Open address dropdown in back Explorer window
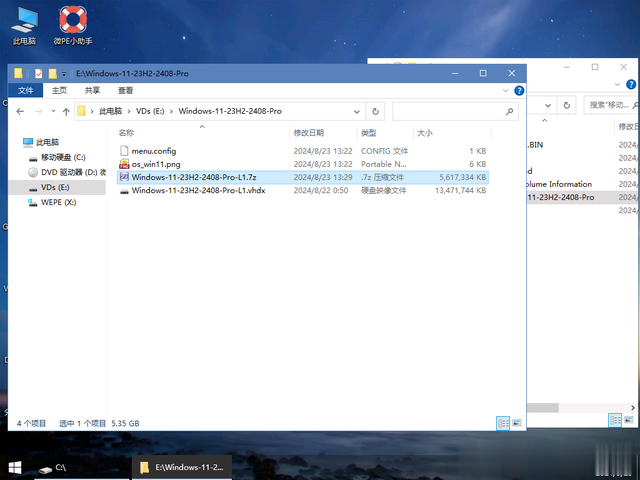Image resolution: width=640 pixels, height=480 pixels. (548, 105)
